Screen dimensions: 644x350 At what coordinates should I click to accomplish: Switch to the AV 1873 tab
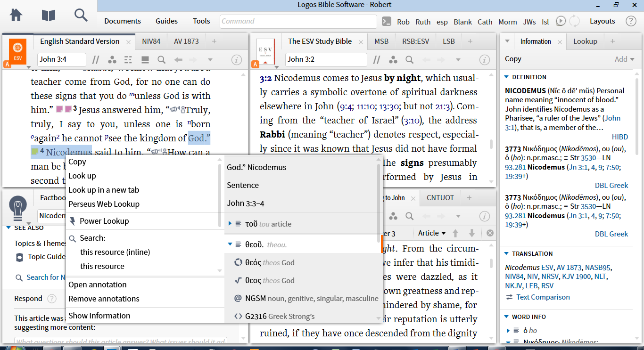pos(186,41)
